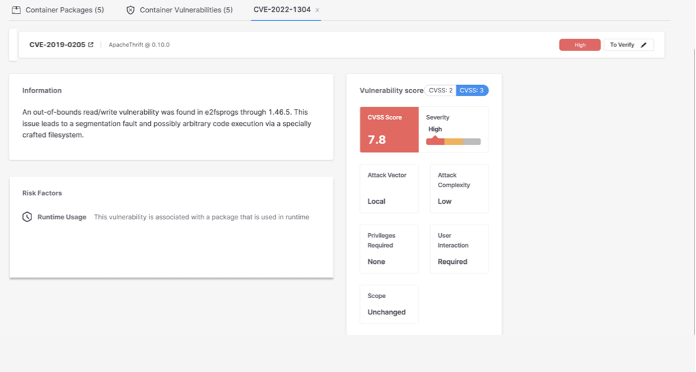Open the To Verify status dropdown
The height and width of the screenshot is (372, 696).
coord(628,45)
